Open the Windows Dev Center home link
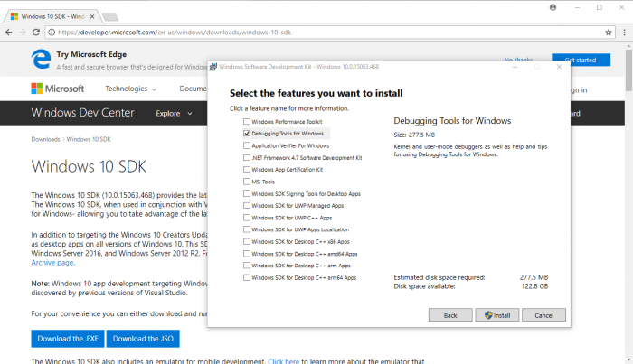This screenshot has width=633, height=364. [83, 113]
